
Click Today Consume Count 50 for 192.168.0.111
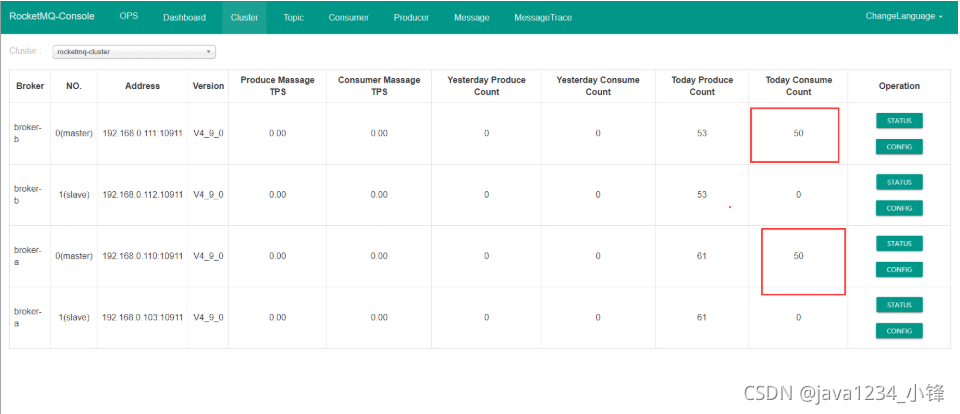tap(798, 133)
